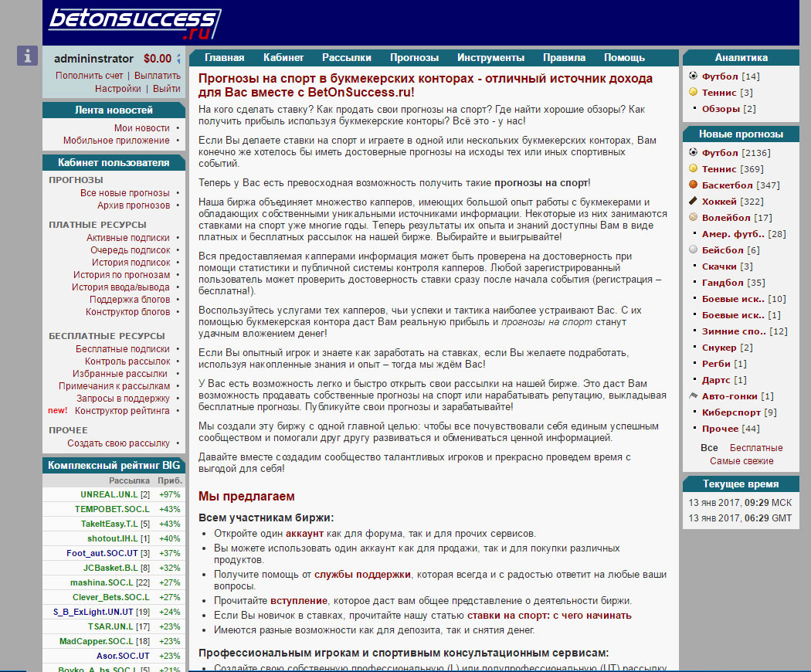Viewport: 811px width, 672px height.
Task: Open the Рассылки menu item
Action: pos(347,57)
